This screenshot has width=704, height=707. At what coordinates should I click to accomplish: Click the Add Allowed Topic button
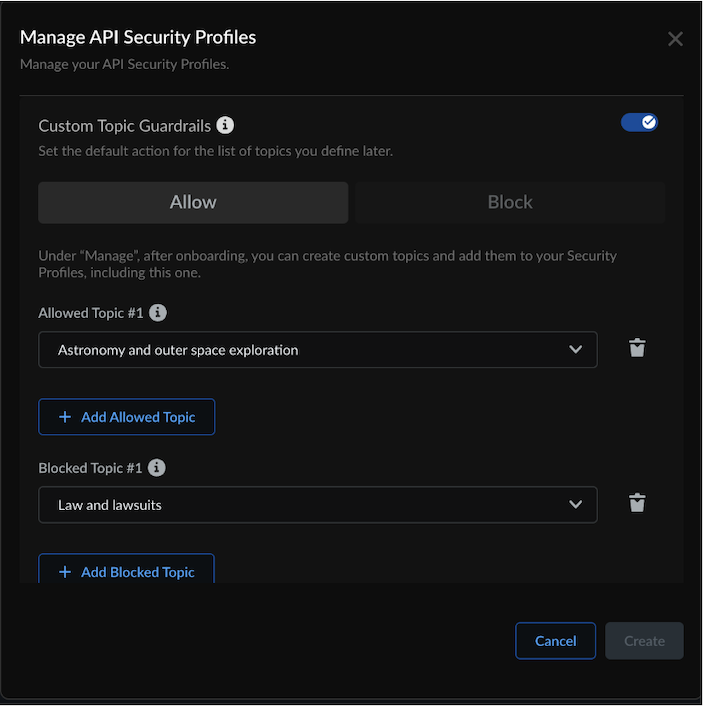pyautogui.click(x=127, y=417)
